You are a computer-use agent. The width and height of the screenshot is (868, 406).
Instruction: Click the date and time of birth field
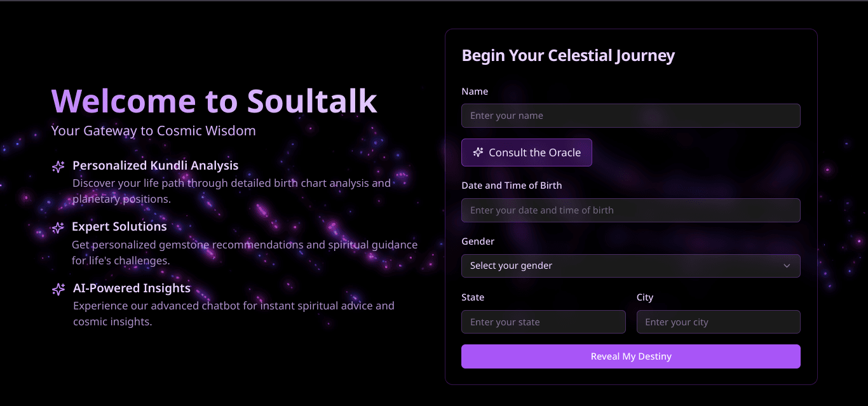631,210
